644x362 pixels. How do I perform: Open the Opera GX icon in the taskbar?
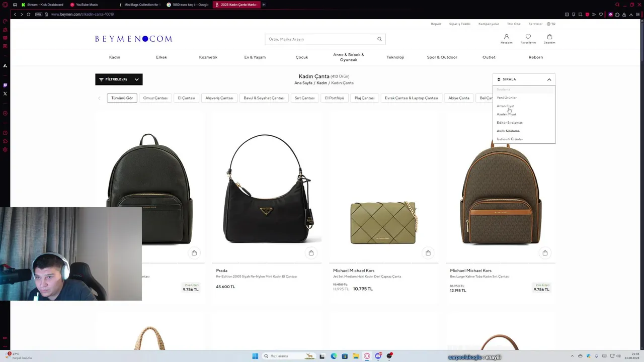pyautogui.click(x=367, y=356)
